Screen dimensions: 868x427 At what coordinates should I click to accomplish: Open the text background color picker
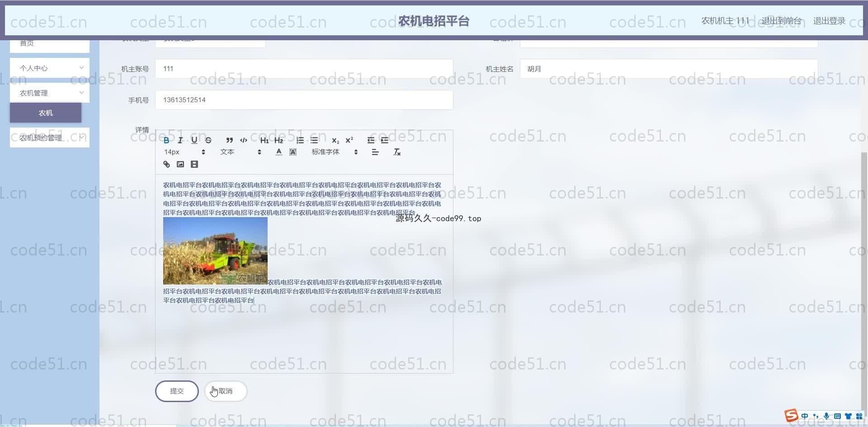tap(293, 152)
